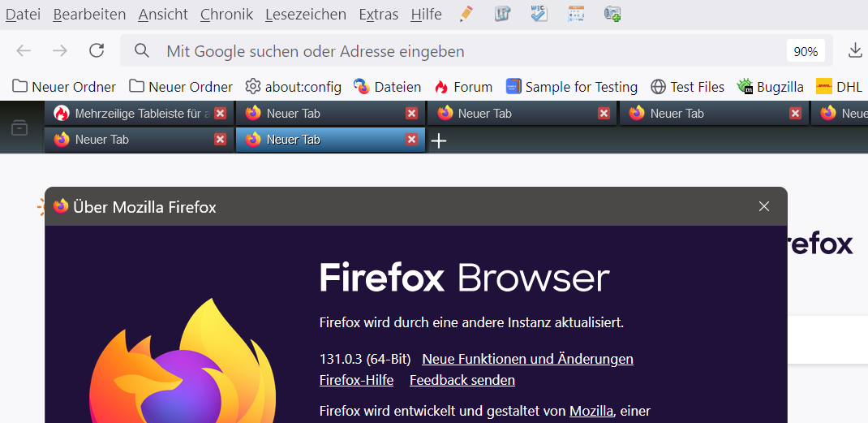Click the Feedback senden link
868x423 pixels.
[462, 380]
